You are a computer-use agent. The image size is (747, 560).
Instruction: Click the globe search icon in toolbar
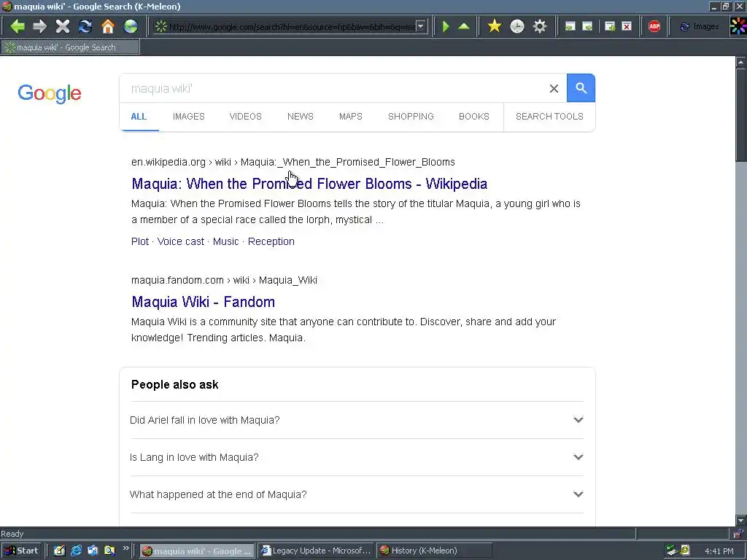pyautogui.click(x=131, y=26)
